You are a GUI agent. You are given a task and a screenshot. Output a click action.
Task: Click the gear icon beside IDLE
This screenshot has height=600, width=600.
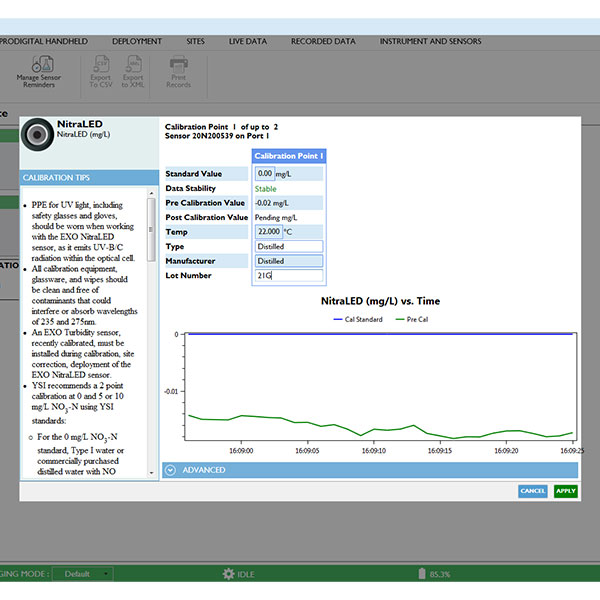tap(228, 574)
